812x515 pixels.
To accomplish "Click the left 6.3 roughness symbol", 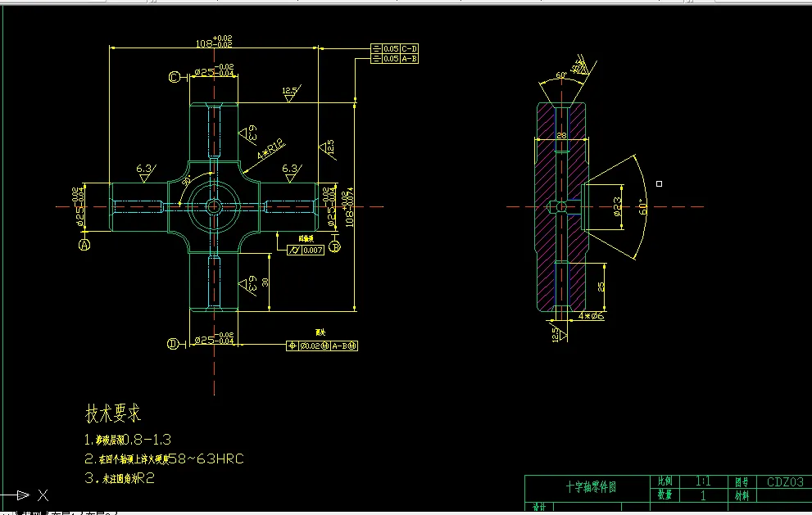I will point(146,173).
